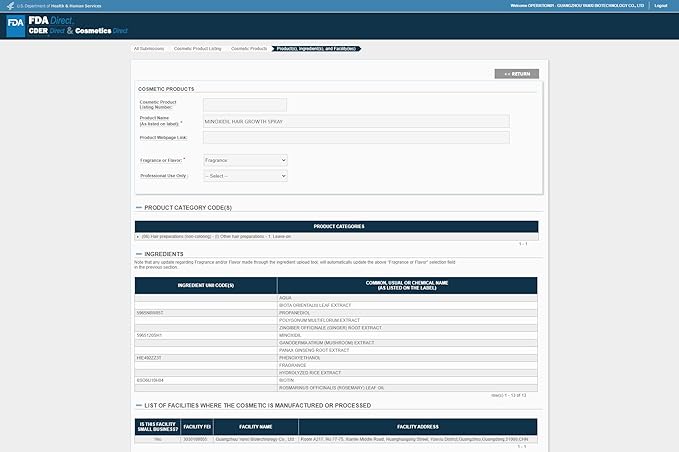Click the << RETURN button
Viewport: 679px width, 452px height.
click(516, 74)
